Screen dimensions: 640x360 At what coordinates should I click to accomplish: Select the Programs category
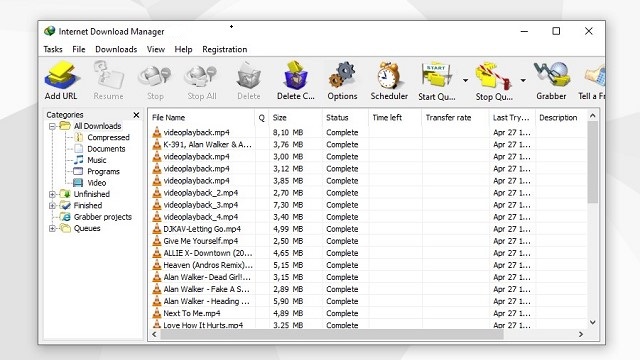click(x=103, y=171)
